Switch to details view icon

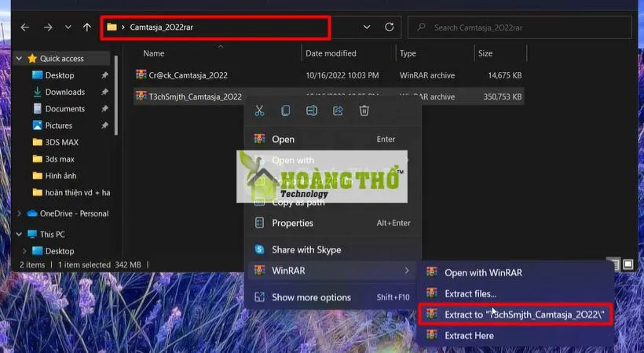[614, 265]
